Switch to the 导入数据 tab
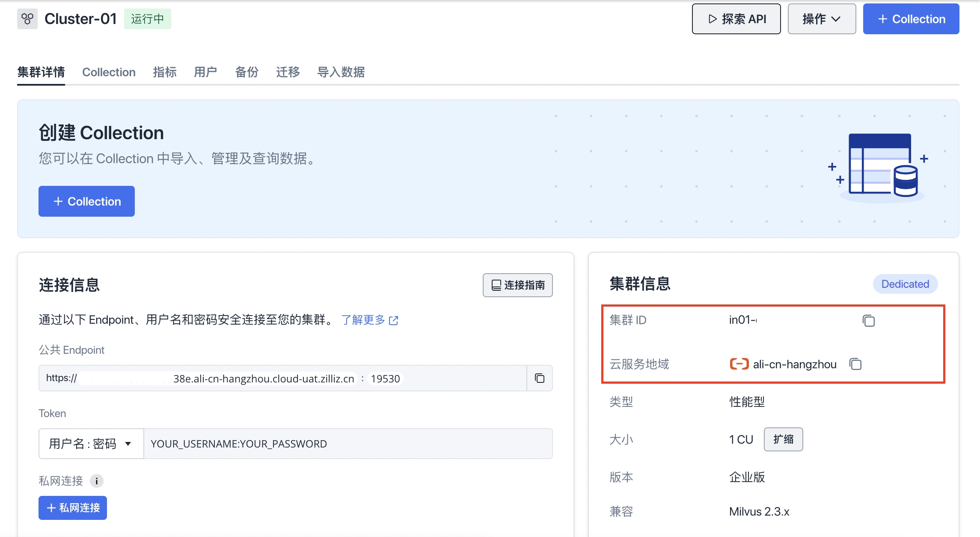The width and height of the screenshot is (980, 537). tap(341, 72)
